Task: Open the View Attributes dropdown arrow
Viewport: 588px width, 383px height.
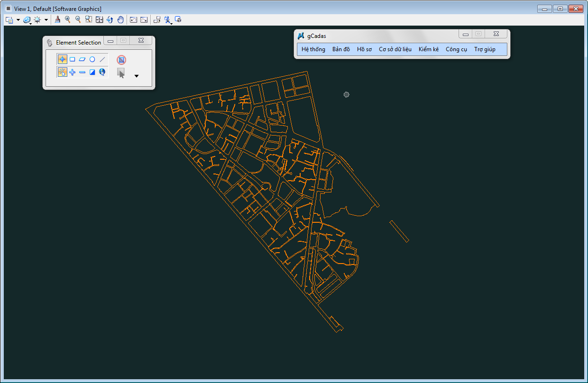Action: click(18, 20)
